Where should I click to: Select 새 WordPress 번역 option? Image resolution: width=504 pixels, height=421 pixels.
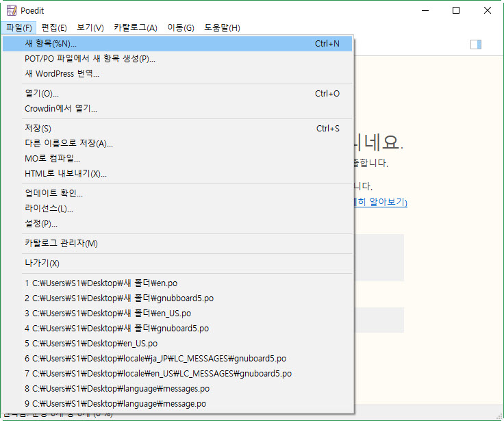(x=62, y=74)
